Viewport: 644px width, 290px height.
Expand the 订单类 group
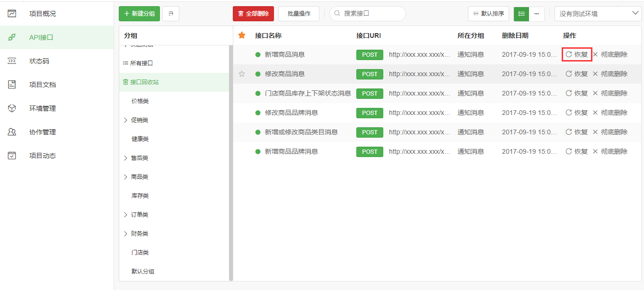(x=125, y=215)
